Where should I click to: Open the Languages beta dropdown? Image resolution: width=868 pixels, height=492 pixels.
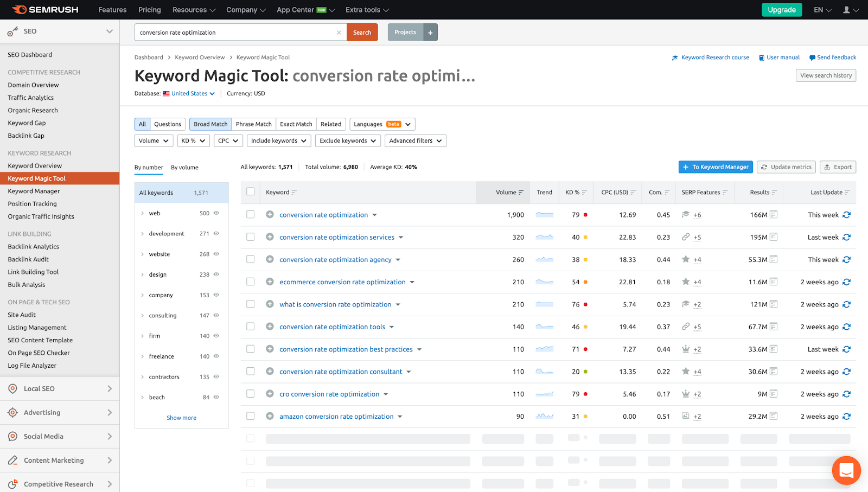(x=382, y=124)
